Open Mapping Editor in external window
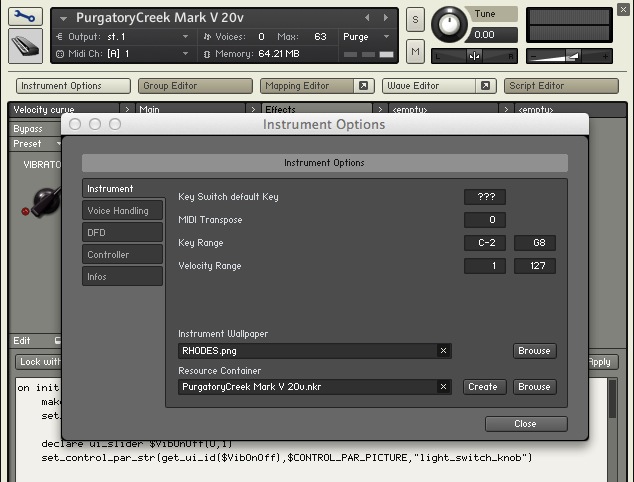 point(363,86)
